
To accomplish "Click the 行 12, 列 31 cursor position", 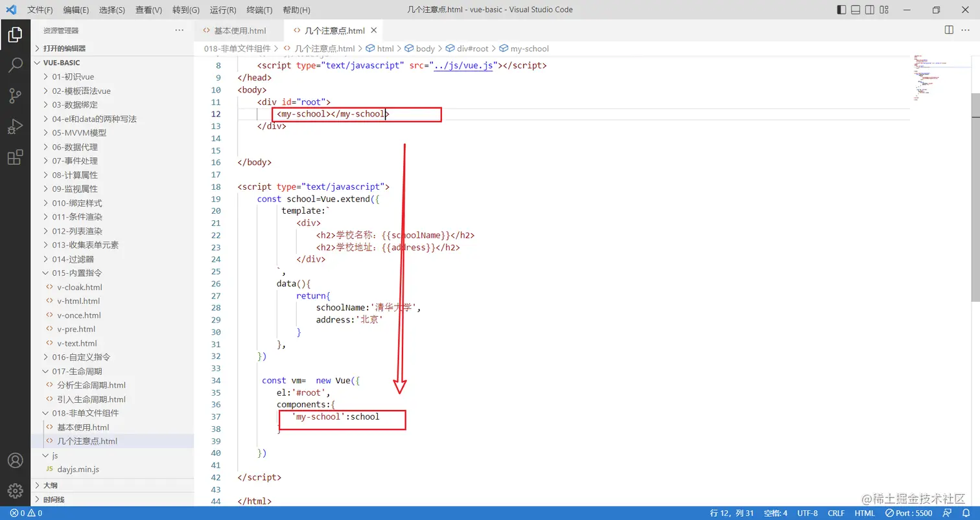I will click(x=732, y=513).
